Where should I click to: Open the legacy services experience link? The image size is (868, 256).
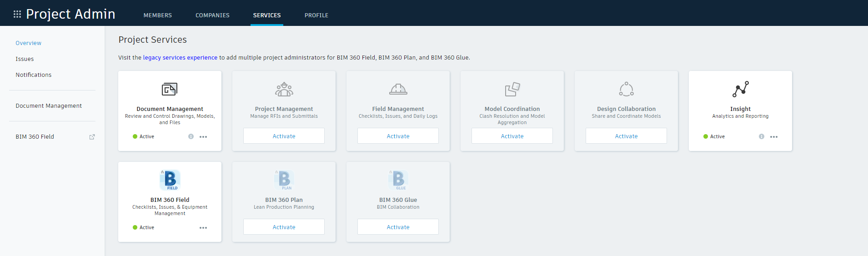point(180,58)
